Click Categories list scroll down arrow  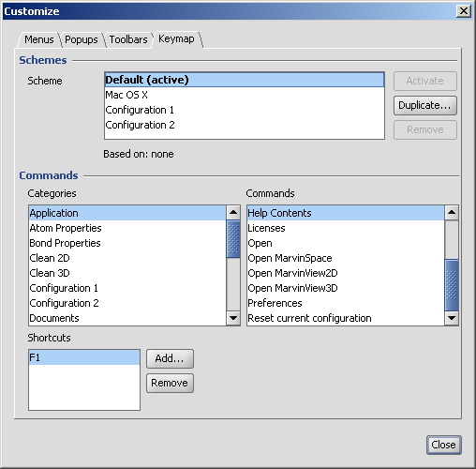(233, 318)
